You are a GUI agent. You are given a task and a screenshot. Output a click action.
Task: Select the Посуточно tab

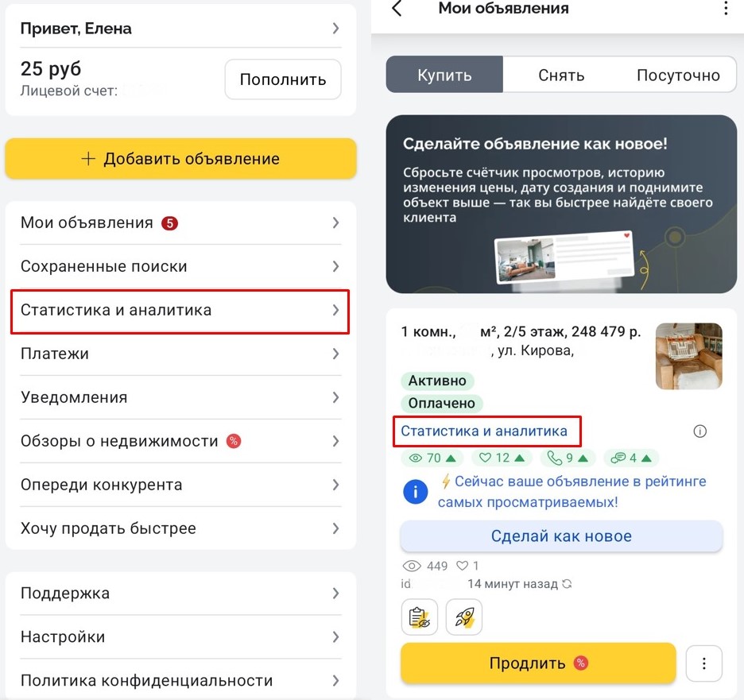pyautogui.click(x=678, y=75)
